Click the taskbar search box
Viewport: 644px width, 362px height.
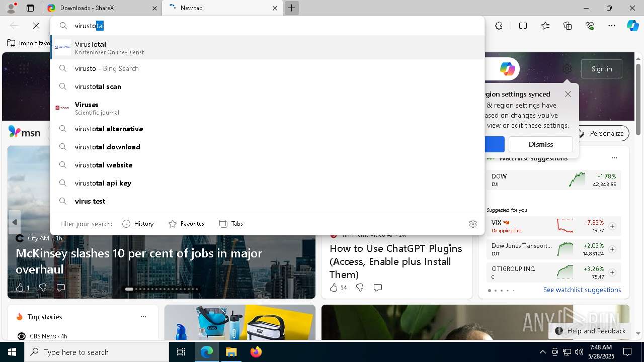97,352
